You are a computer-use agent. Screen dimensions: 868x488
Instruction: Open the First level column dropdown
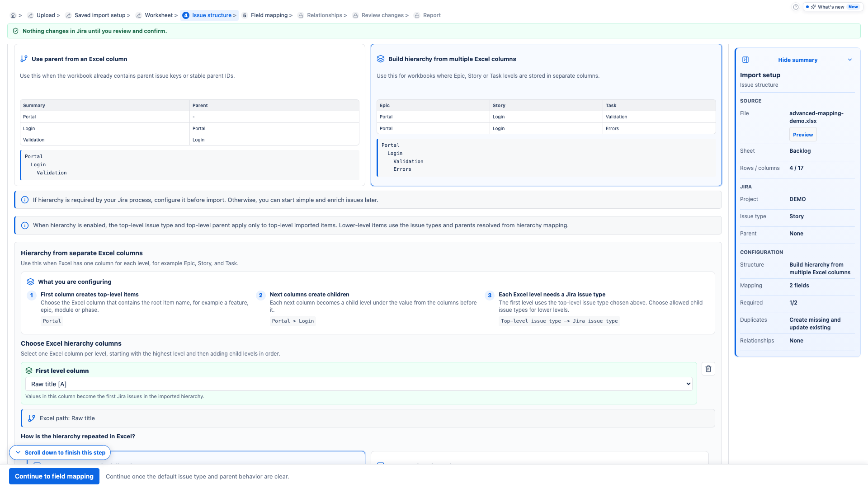tap(359, 384)
